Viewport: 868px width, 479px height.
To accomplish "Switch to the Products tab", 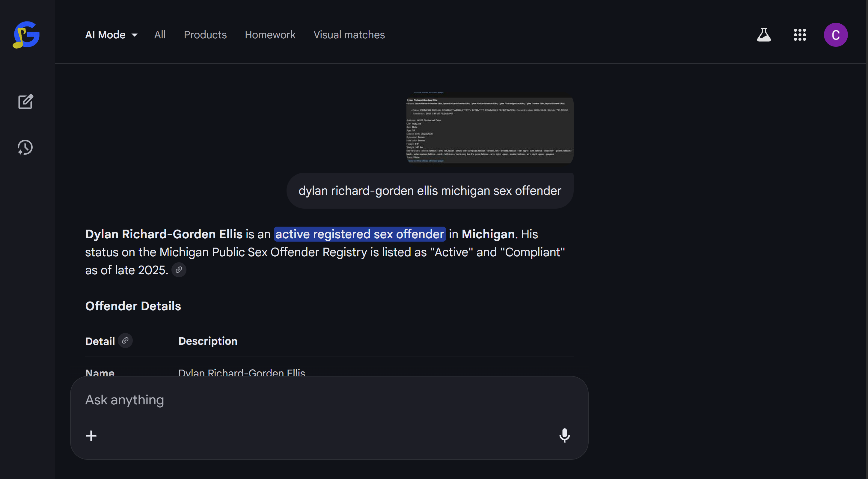I will coord(205,35).
